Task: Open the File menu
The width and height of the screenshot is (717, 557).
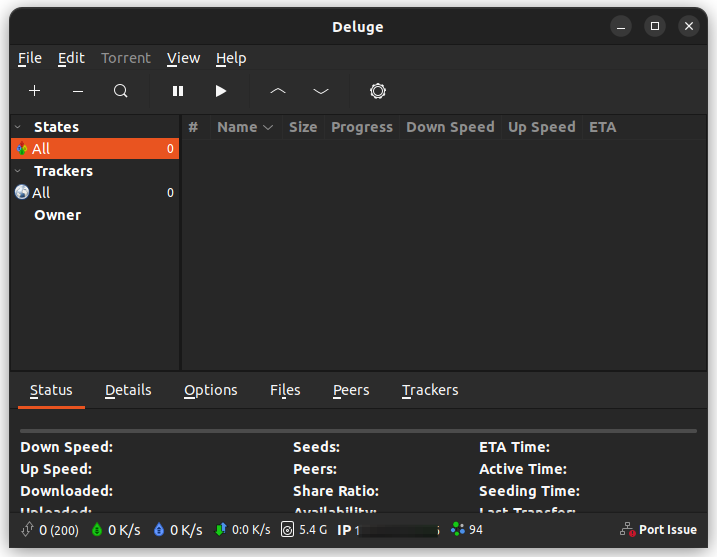Action: pos(30,59)
